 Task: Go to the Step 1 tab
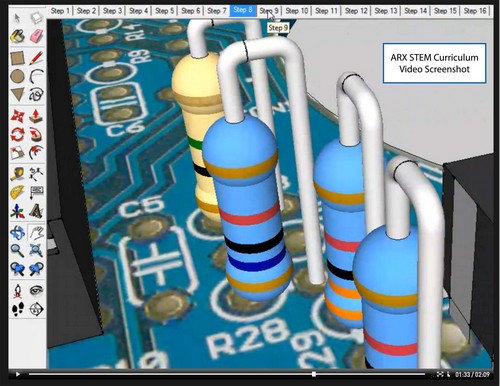(60, 11)
